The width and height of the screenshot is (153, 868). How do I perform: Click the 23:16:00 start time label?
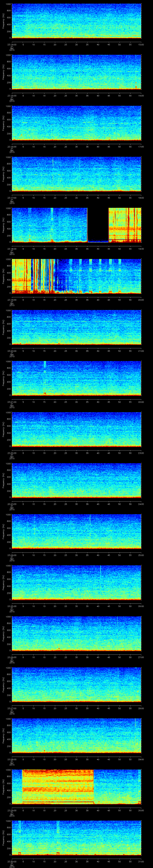pyautogui.click(x=12, y=146)
